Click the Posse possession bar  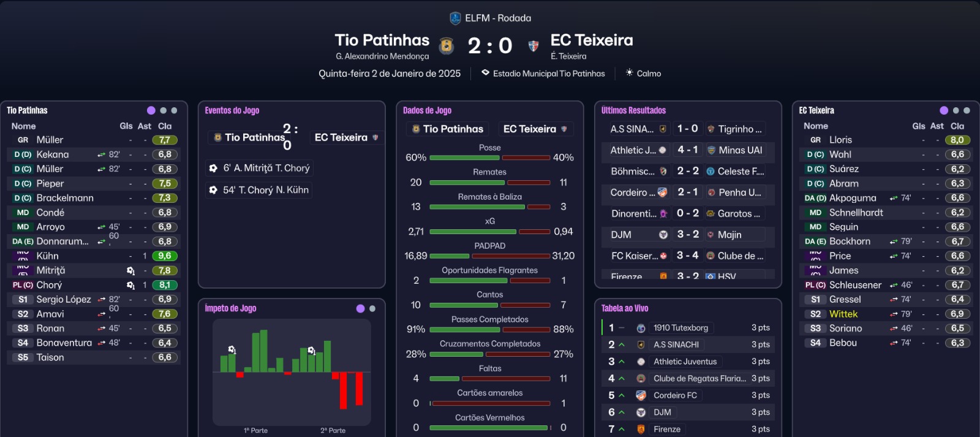(489, 158)
